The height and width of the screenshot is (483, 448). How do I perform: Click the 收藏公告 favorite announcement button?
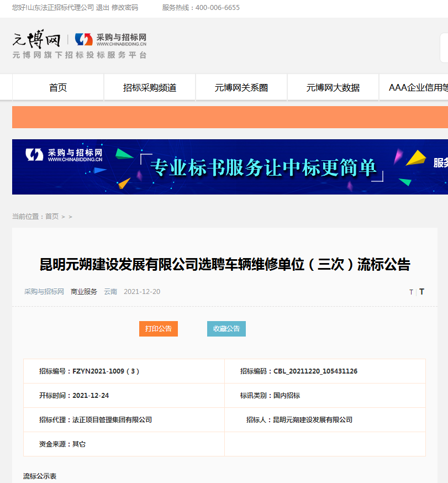pyautogui.click(x=226, y=328)
